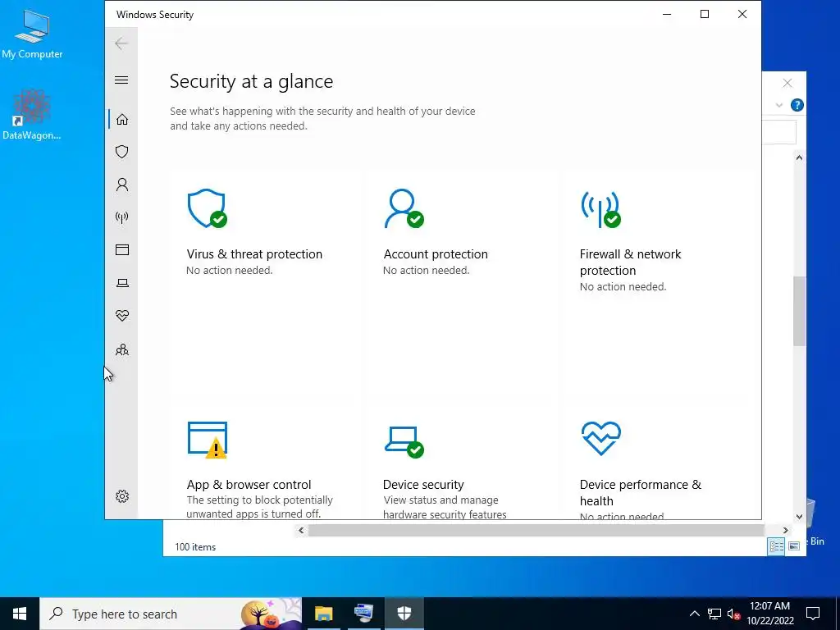Open Settings gear in Windows Security sidebar
The image size is (840, 630).
click(122, 496)
